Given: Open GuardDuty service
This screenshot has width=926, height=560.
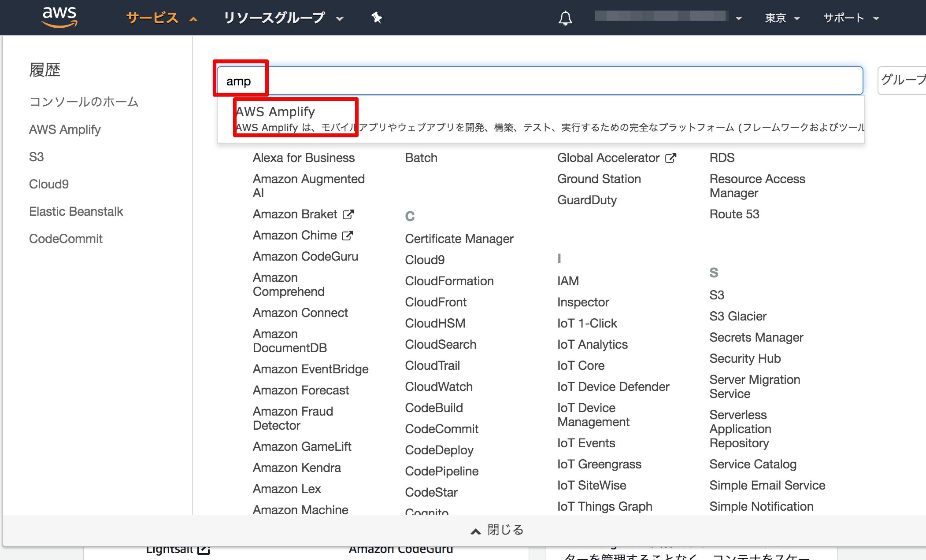Looking at the screenshot, I should 587,200.
